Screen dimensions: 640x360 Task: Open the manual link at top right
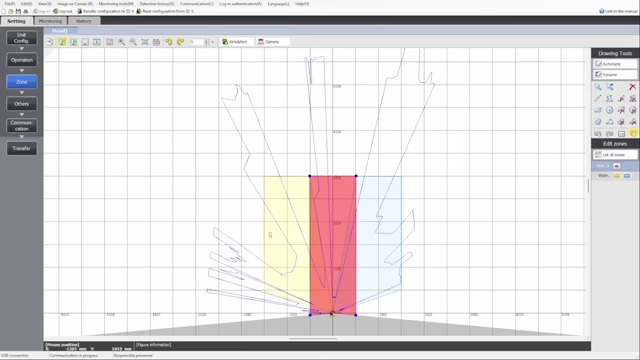pos(618,11)
